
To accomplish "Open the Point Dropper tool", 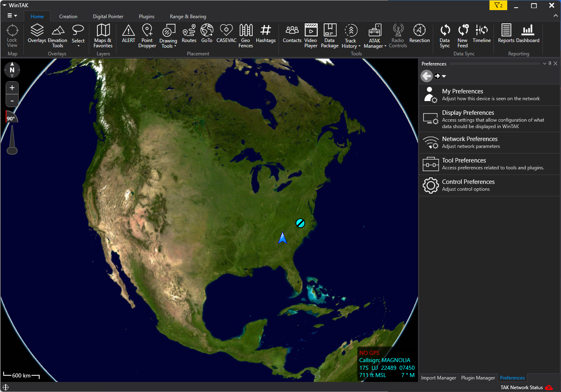I will tap(147, 36).
